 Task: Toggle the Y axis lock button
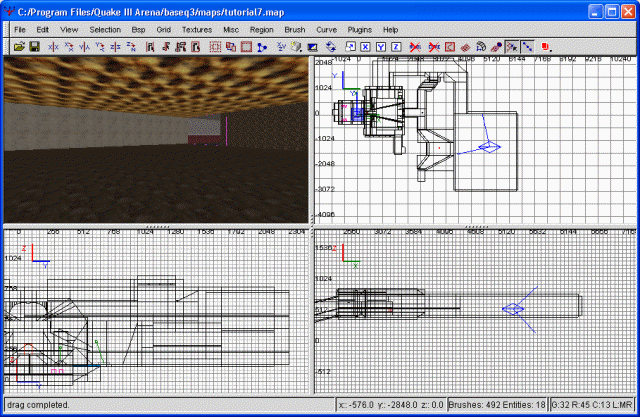click(381, 47)
